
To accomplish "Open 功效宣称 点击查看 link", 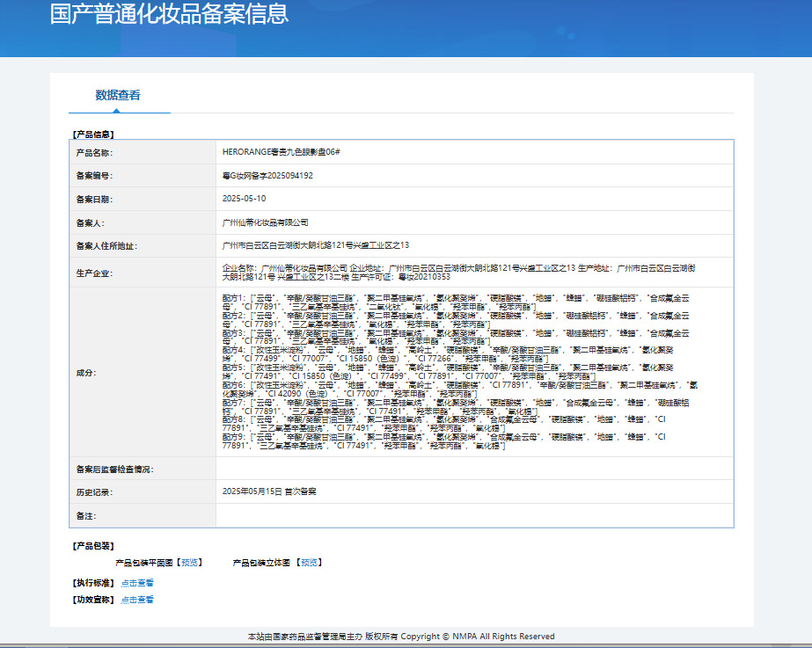I will coord(137,600).
